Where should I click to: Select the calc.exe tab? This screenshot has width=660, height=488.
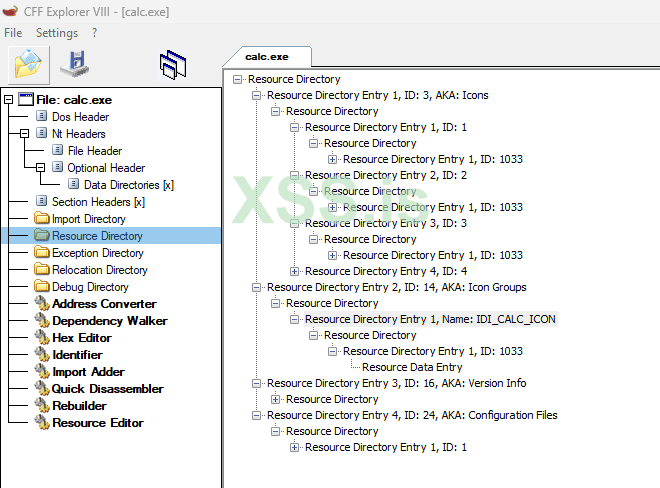[267, 57]
